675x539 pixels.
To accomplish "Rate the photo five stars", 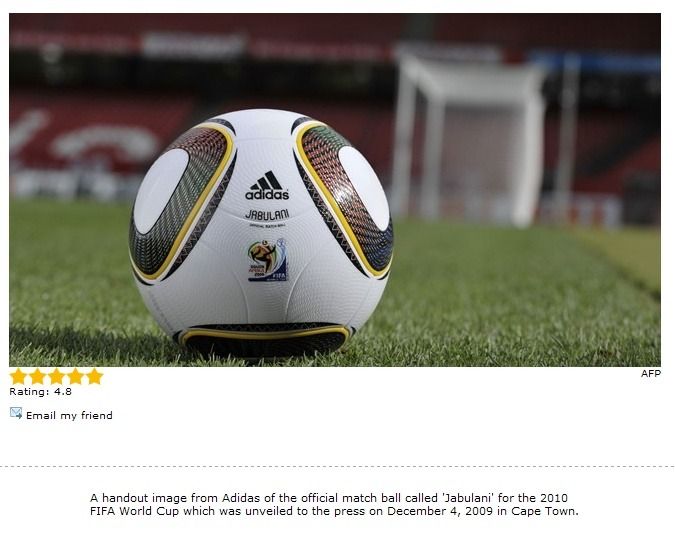I will tap(94, 376).
